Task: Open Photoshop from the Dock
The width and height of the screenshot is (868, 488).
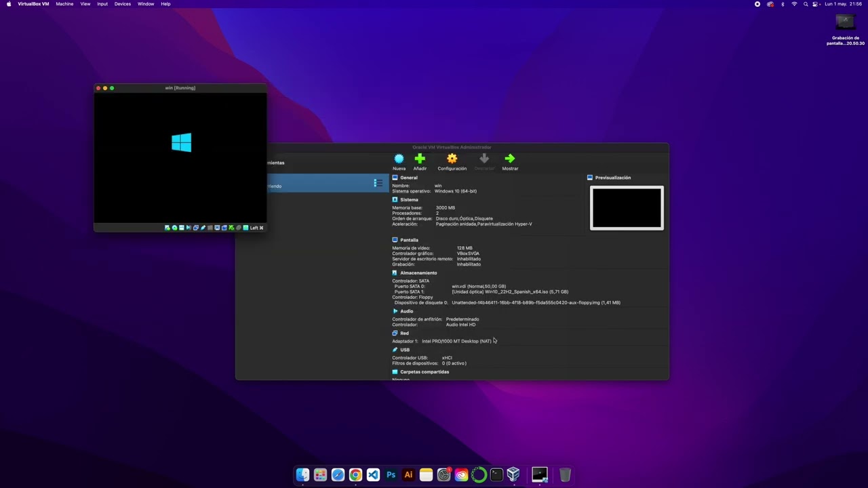Action: point(391,474)
